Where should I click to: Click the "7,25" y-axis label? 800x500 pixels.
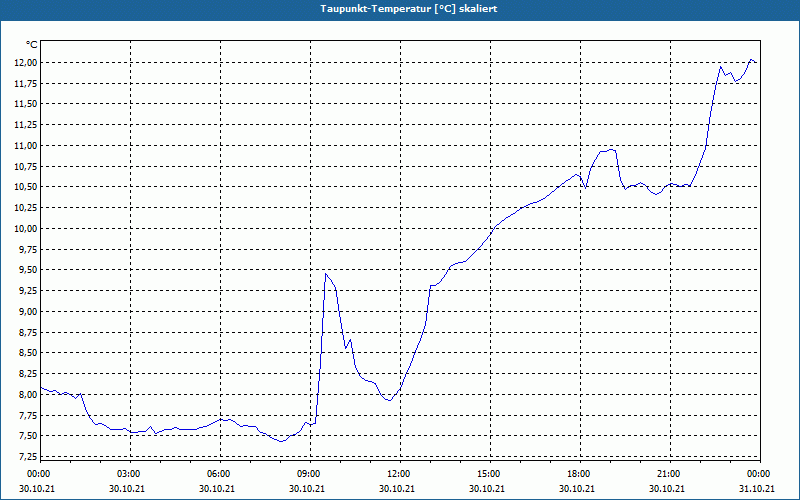click(29, 456)
